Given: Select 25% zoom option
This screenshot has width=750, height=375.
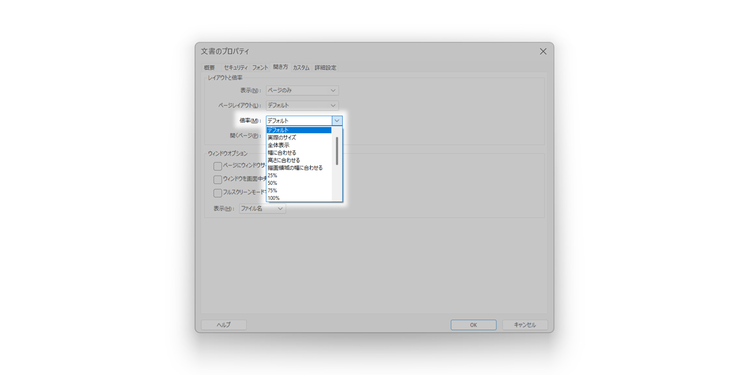Looking at the screenshot, I should click(x=299, y=176).
